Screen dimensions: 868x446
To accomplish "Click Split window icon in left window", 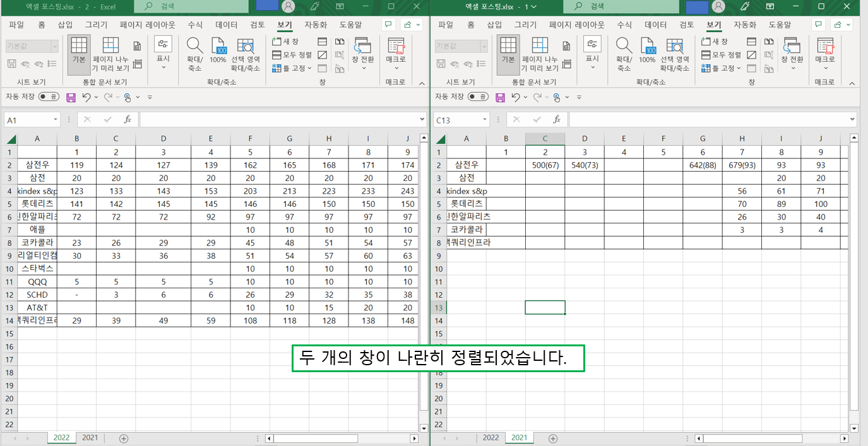I will pyautogui.click(x=323, y=41).
